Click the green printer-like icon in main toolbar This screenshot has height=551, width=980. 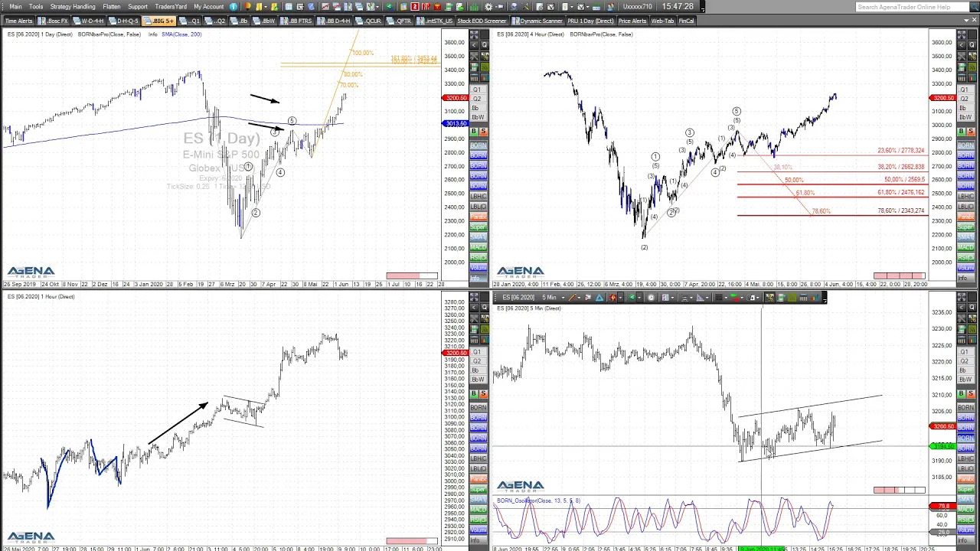(x=449, y=7)
